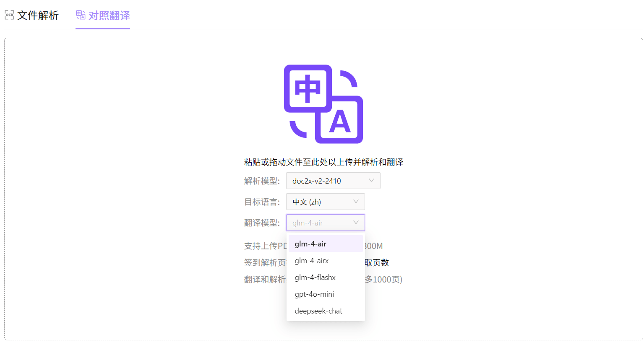The image size is (644, 342).
Task: Click the large 中/A translation logo
Action: tap(323, 104)
